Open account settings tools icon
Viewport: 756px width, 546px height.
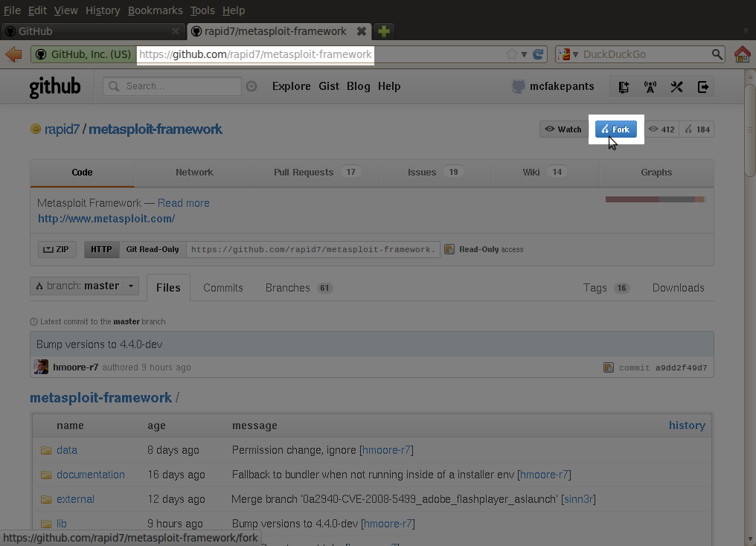click(x=676, y=87)
